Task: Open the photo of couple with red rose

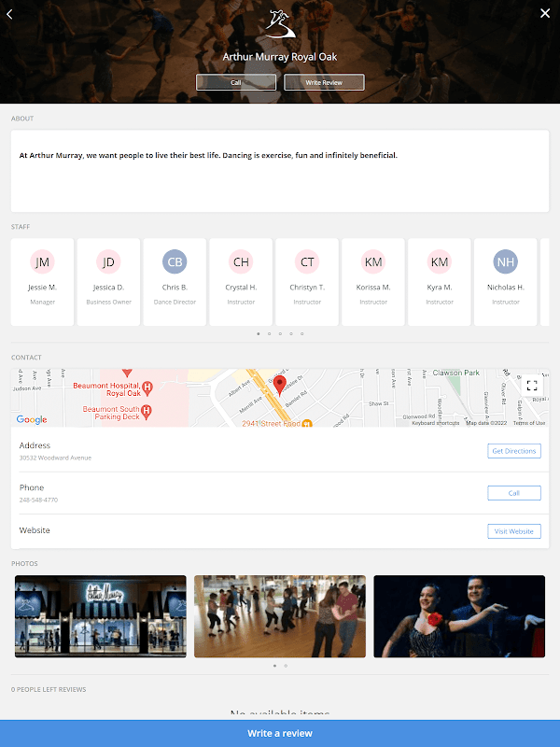Action: point(459,616)
